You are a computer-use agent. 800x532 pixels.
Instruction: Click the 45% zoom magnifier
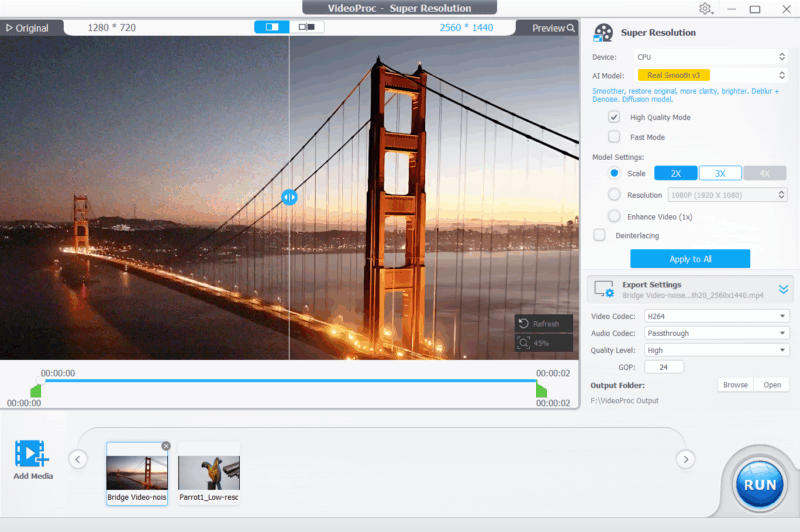point(524,343)
